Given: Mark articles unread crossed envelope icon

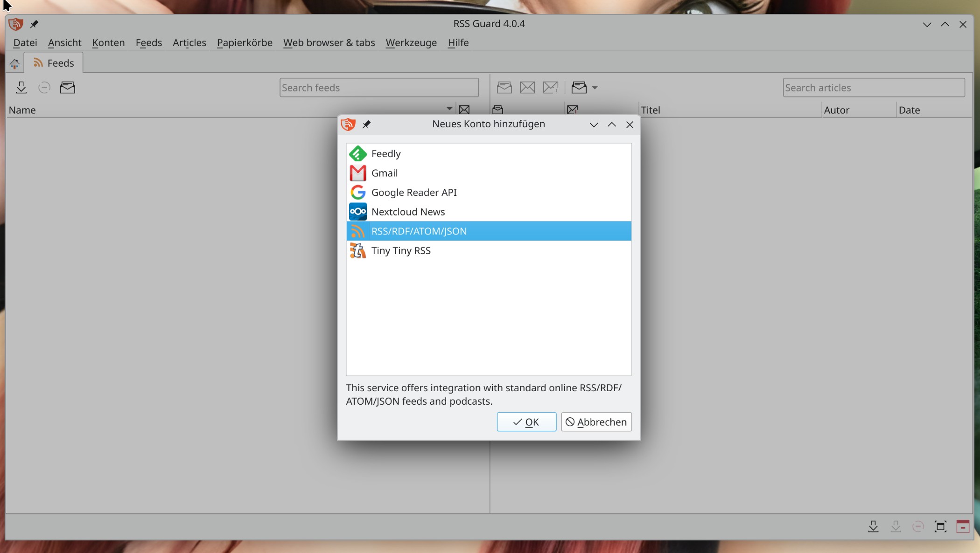Looking at the screenshot, I should click(527, 87).
